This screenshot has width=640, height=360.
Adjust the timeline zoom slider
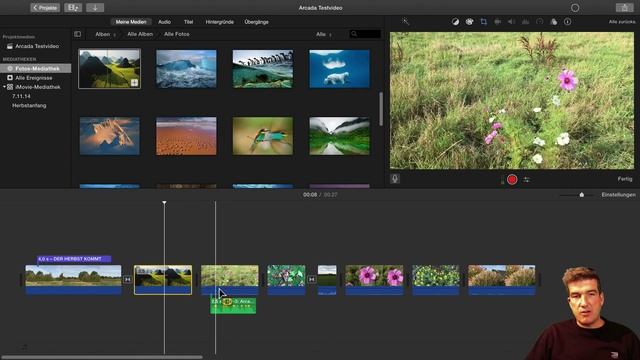[x=582, y=195]
